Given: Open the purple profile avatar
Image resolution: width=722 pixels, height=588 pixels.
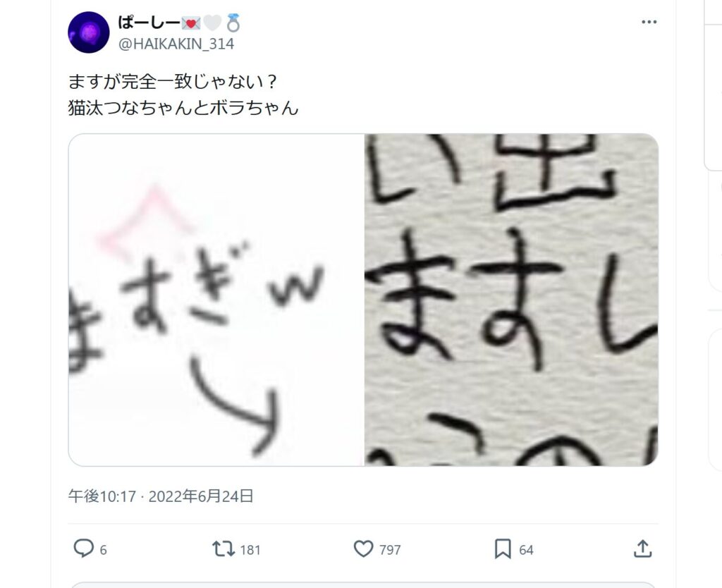Looking at the screenshot, I should click(x=88, y=32).
